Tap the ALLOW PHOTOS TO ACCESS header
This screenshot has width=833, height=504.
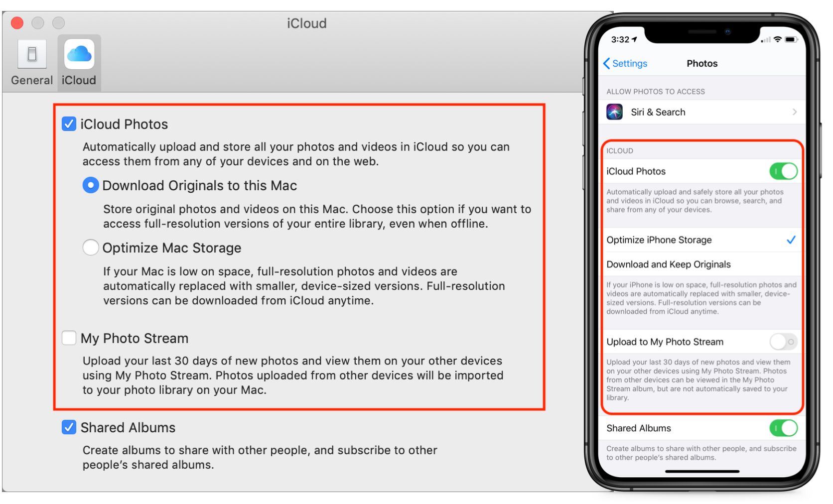tap(656, 92)
